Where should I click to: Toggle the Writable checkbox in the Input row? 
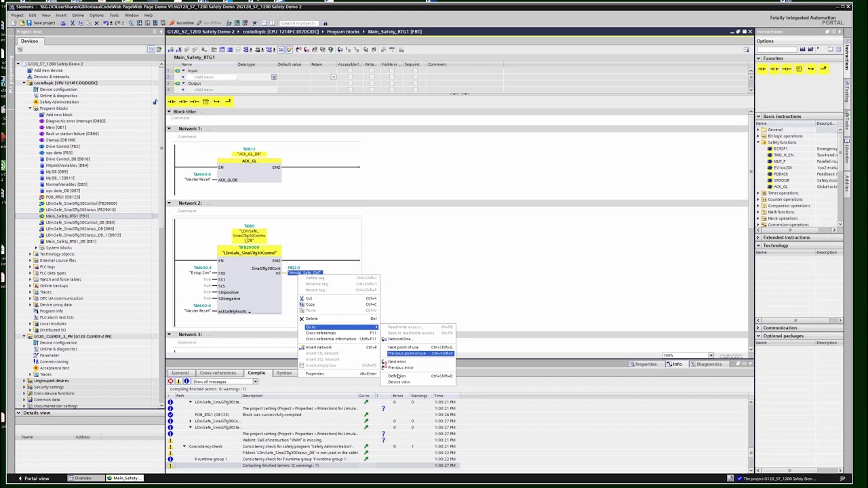[370, 70]
